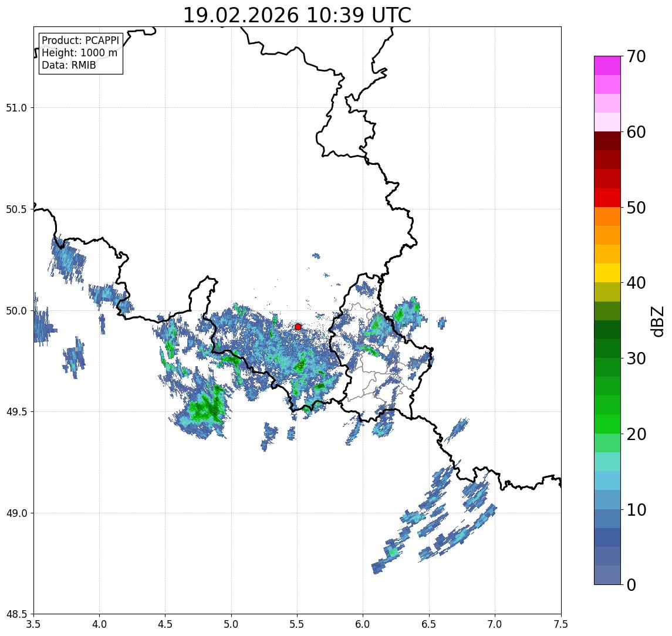Screen dimensions: 672x636
Task: Click the yellow colorbar swatch just above 40
Action: [x=607, y=273]
